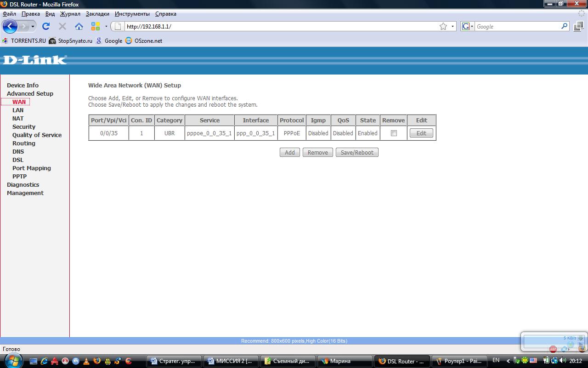The height and width of the screenshot is (368, 588).
Task: Open the Routing settings page
Action: click(x=24, y=143)
